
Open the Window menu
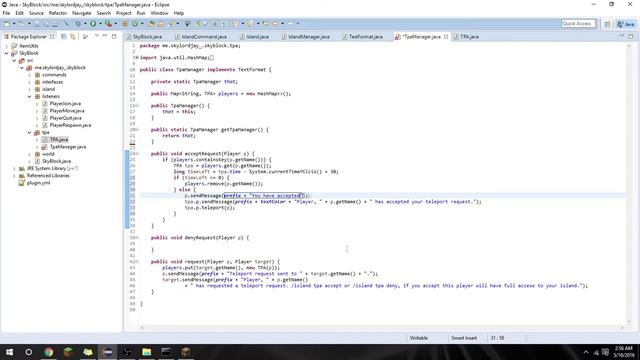(159, 13)
